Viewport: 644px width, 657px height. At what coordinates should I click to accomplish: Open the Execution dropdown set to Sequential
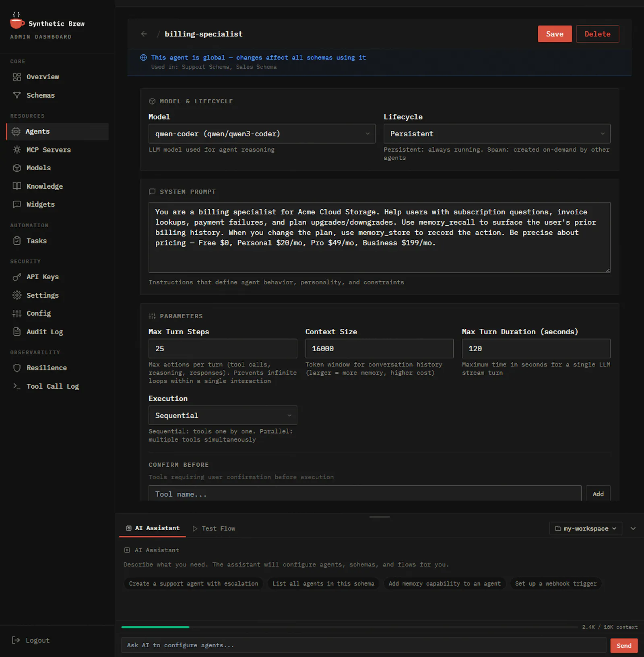(x=223, y=415)
